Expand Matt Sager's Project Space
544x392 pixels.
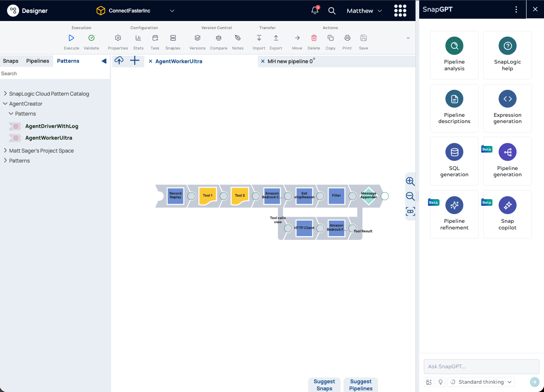[5, 150]
